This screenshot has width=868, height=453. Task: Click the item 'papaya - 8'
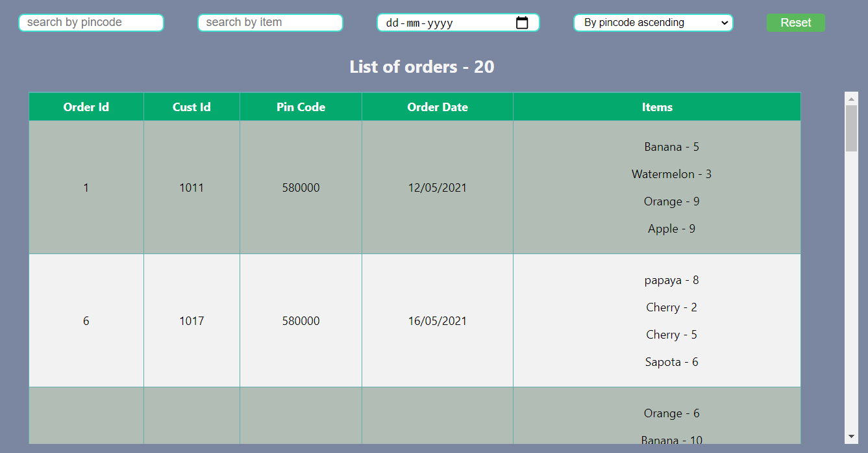coord(671,280)
